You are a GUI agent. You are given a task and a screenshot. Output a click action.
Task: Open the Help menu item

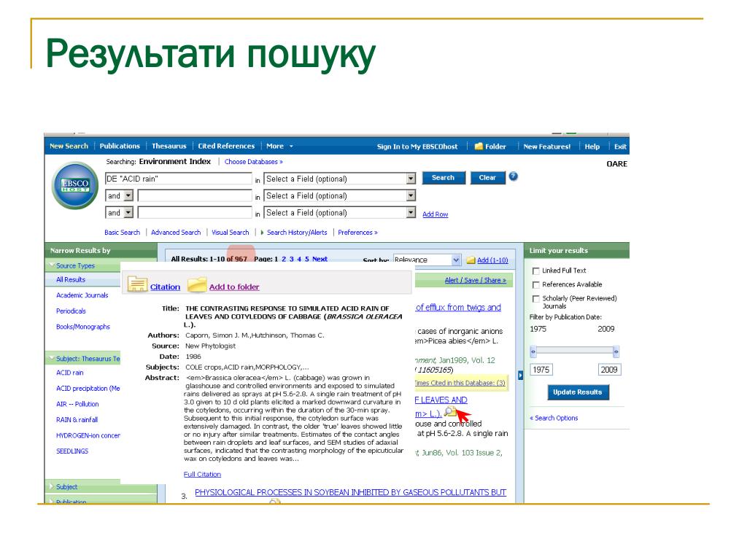pyautogui.click(x=592, y=147)
